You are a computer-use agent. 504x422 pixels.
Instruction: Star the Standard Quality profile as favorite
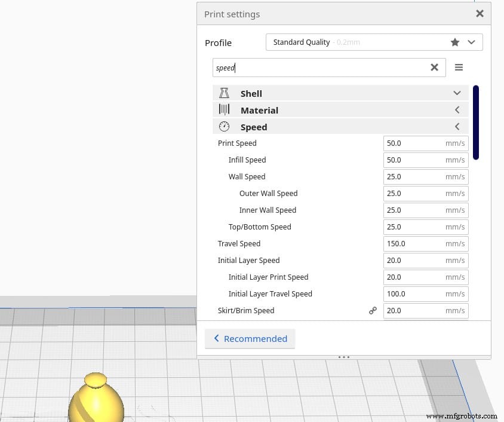pos(455,42)
